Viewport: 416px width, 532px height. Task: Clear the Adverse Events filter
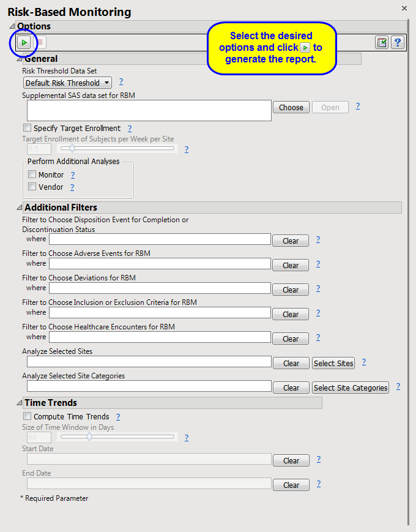(291, 265)
